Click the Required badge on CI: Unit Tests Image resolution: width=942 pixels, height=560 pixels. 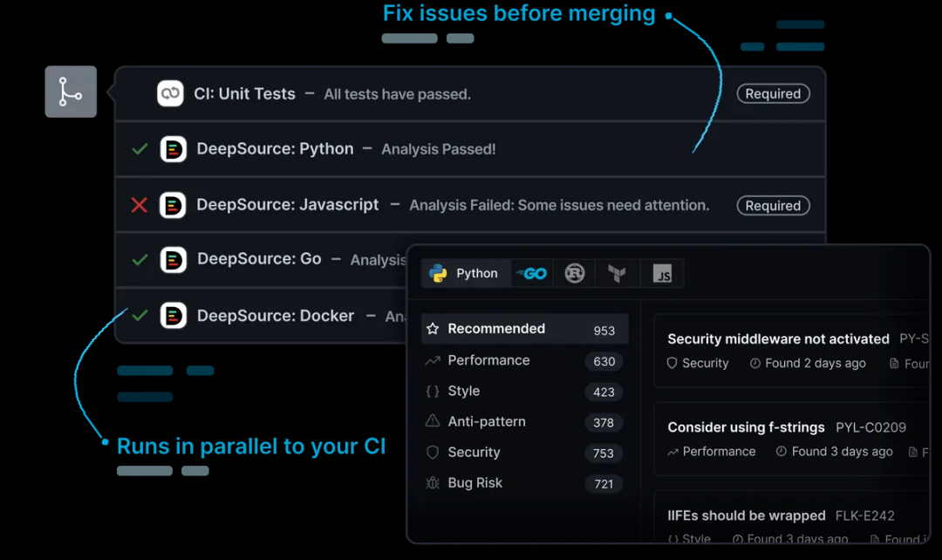click(x=773, y=93)
